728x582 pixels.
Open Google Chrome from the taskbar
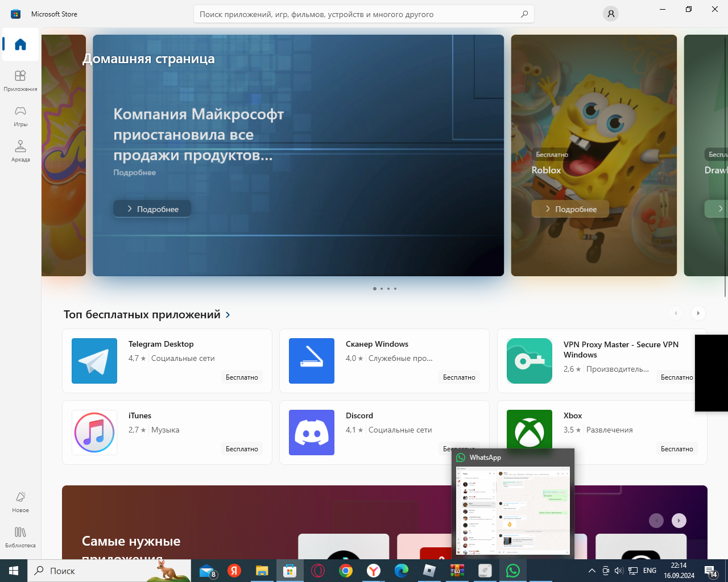(x=346, y=571)
